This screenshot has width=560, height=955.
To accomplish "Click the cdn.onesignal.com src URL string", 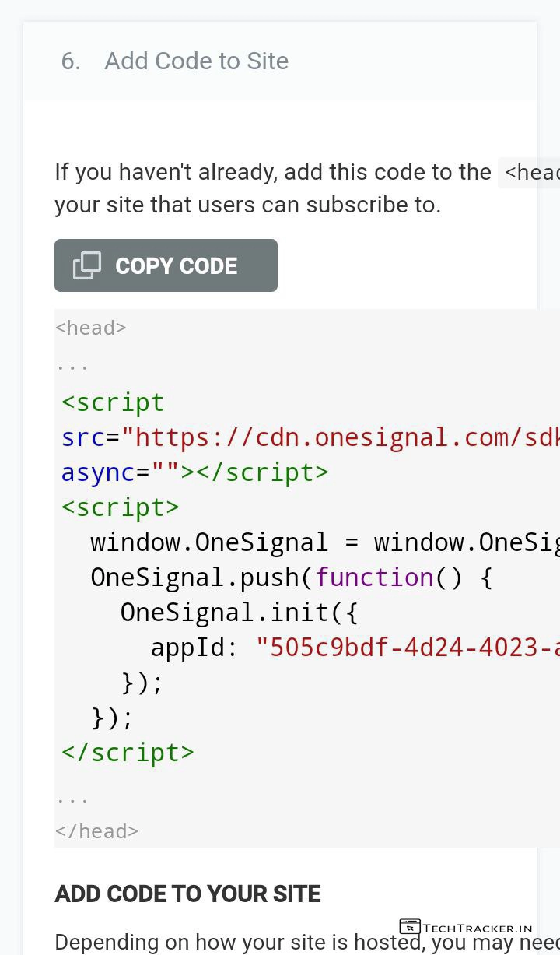I will pyautogui.click(x=341, y=437).
